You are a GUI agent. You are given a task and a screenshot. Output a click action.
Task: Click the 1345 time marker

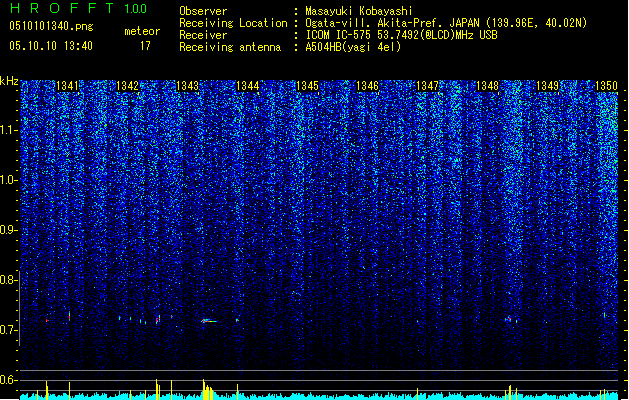pyautogui.click(x=307, y=86)
